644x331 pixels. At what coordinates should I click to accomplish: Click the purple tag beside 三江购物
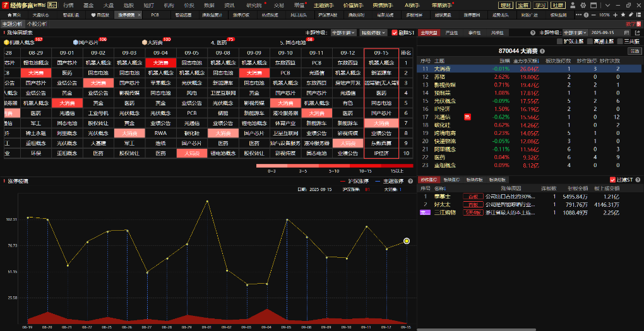click(425, 212)
